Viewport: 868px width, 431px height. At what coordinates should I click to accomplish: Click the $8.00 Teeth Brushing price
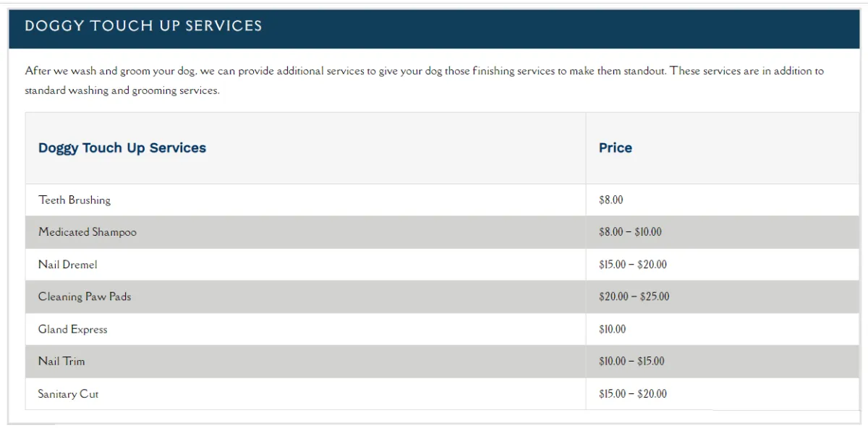tap(611, 200)
